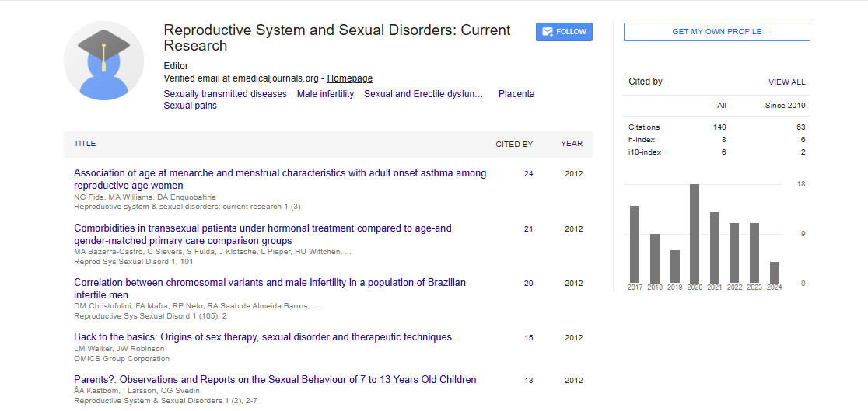Click GET MY OWN PROFILE button
Screen dimensions: 868x411
coord(716,32)
